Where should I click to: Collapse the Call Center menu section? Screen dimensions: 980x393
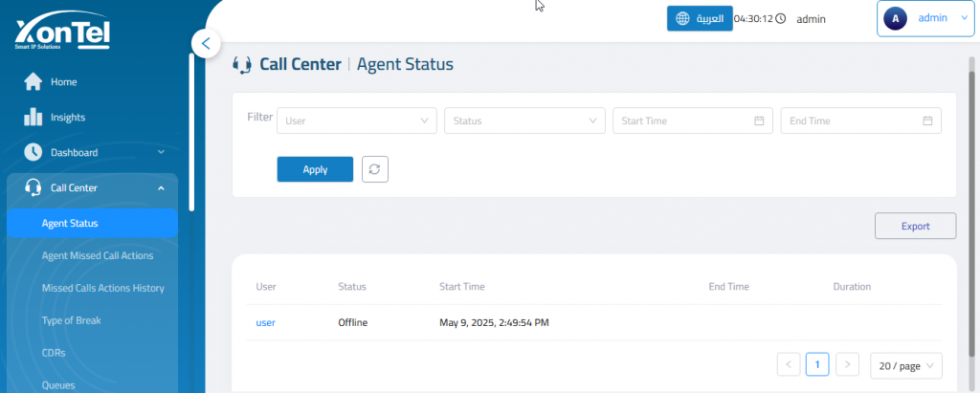160,187
